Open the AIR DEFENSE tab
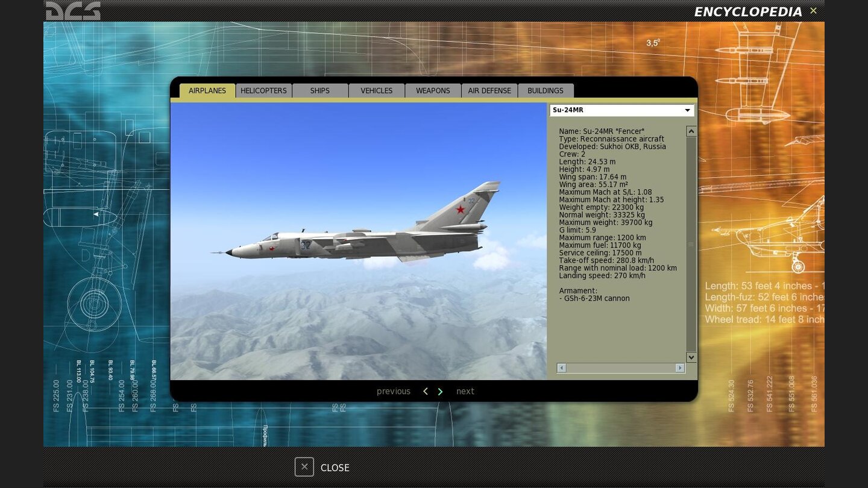 [x=489, y=90]
